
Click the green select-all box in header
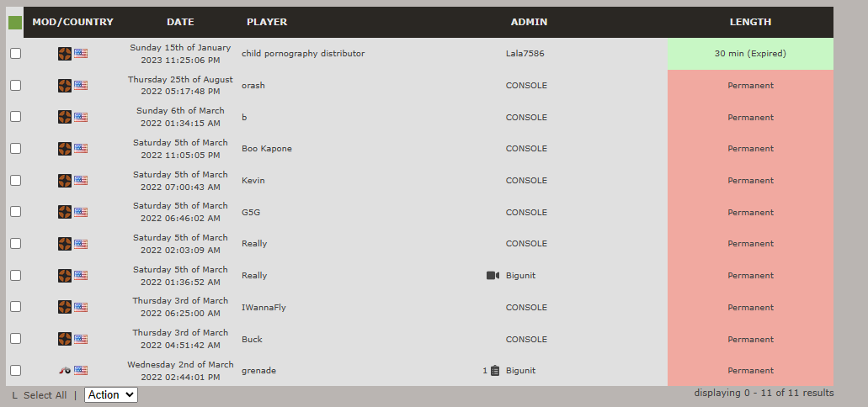[15, 23]
